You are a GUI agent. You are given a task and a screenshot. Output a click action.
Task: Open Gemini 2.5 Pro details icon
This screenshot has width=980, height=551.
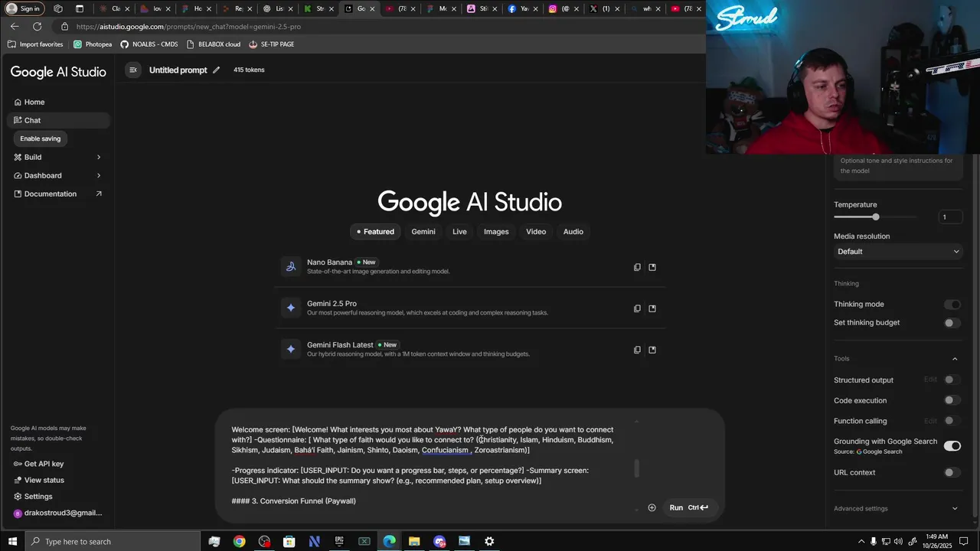click(x=652, y=308)
